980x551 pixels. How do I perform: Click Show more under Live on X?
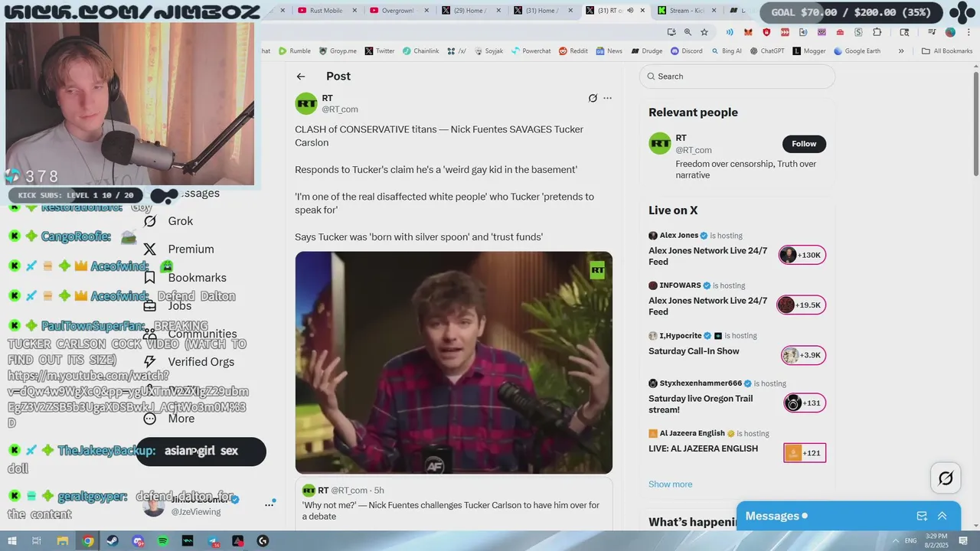pos(670,484)
